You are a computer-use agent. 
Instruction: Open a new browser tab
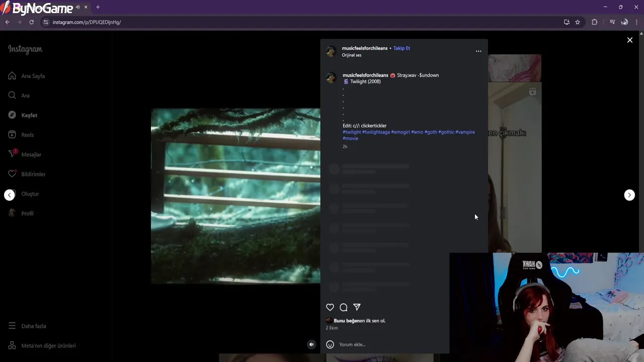coord(98,7)
